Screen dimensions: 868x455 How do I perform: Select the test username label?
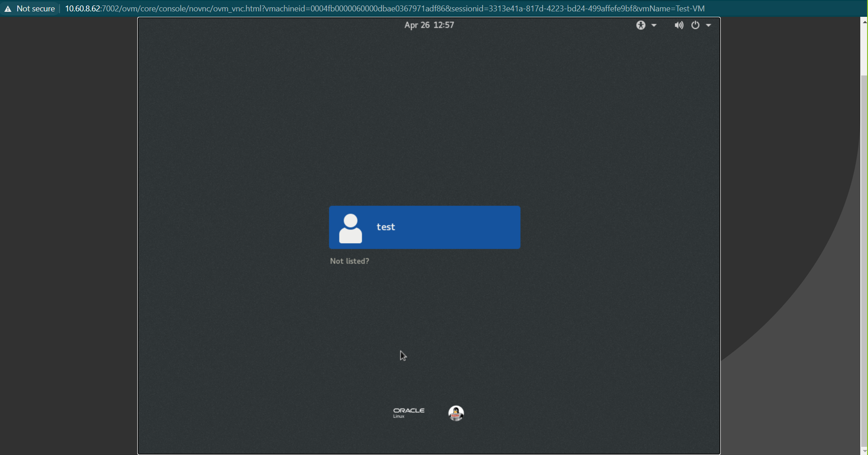coord(386,227)
